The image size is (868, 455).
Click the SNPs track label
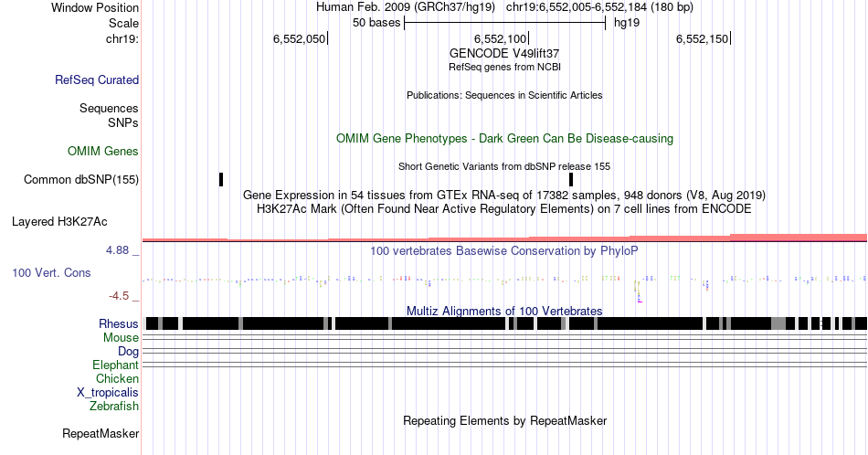click(123, 122)
